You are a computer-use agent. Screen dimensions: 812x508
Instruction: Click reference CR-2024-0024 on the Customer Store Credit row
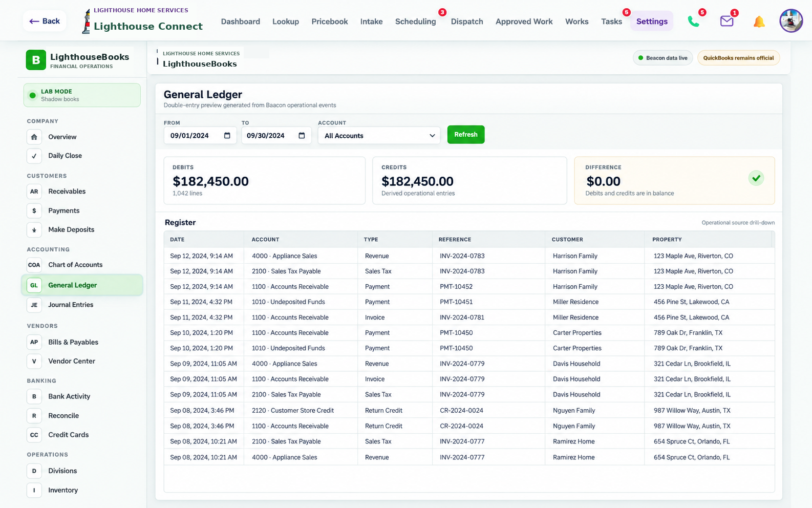point(461,411)
